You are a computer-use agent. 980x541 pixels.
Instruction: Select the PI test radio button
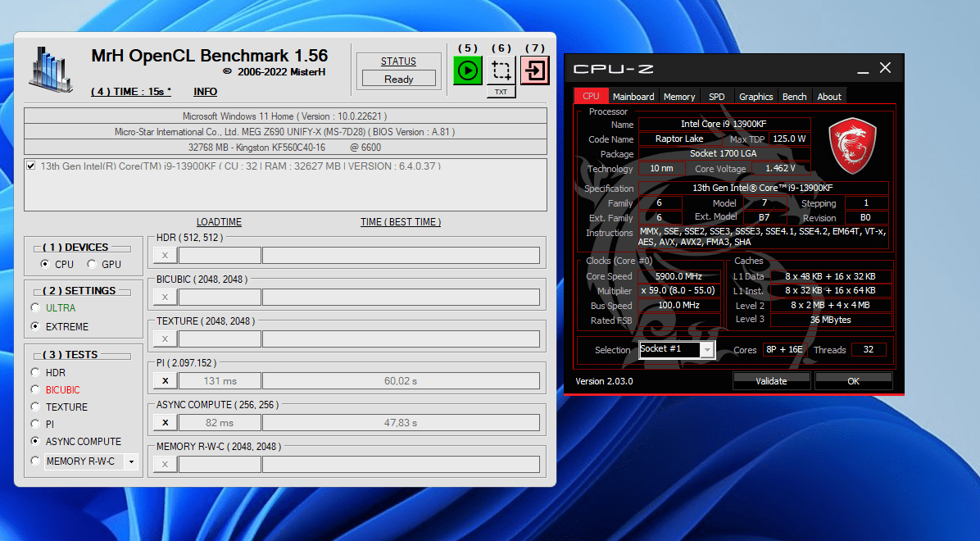35,424
